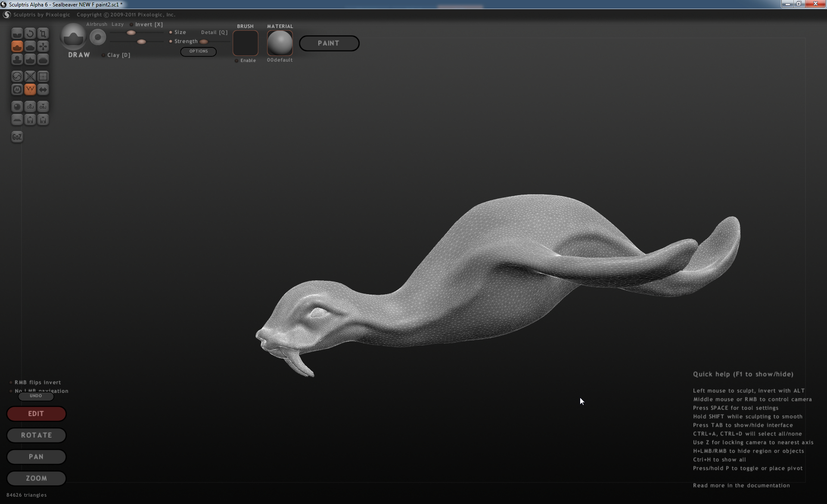827x504 pixels.
Task: Click the Export OBJ icon
Action: (43, 106)
